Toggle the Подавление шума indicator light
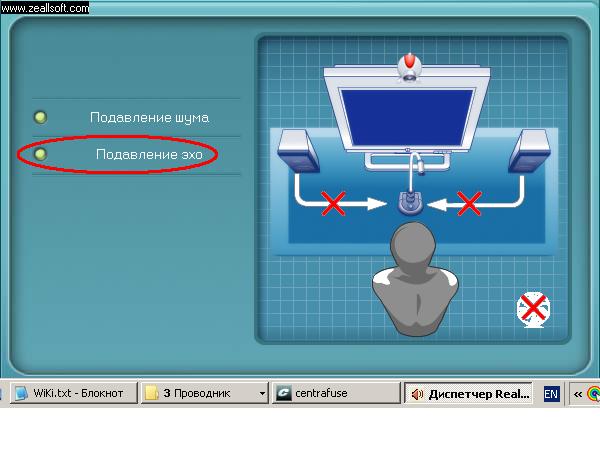The height and width of the screenshot is (449, 600). [x=40, y=118]
